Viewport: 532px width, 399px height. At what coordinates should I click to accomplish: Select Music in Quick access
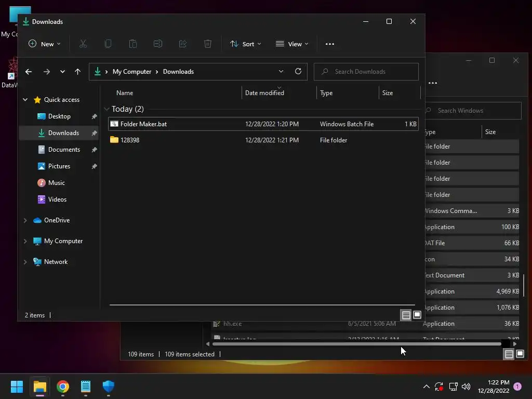pyautogui.click(x=56, y=183)
